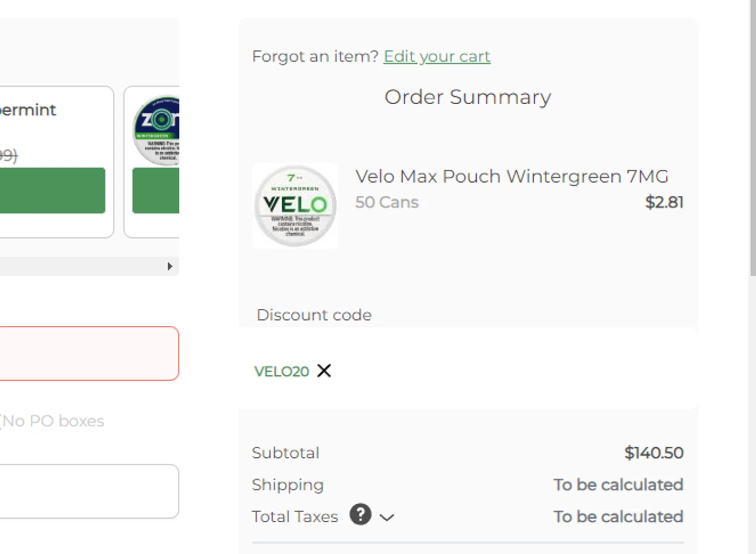Click the horizontal carousel scrollbar track
Viewport: 756px width, 554px height.
81,266
